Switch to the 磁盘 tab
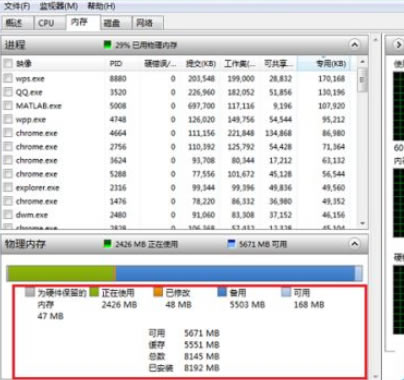The image size is (404, 380). tap(116, 23)
